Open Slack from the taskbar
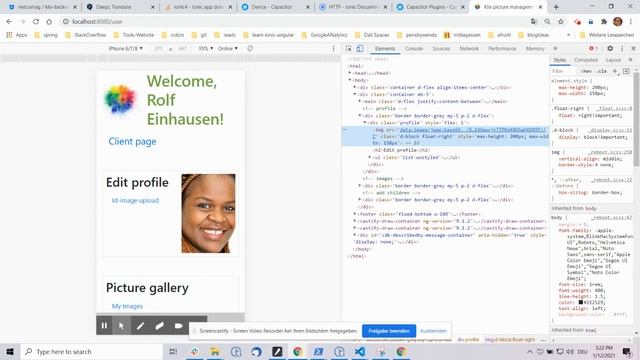 [194, 351]
